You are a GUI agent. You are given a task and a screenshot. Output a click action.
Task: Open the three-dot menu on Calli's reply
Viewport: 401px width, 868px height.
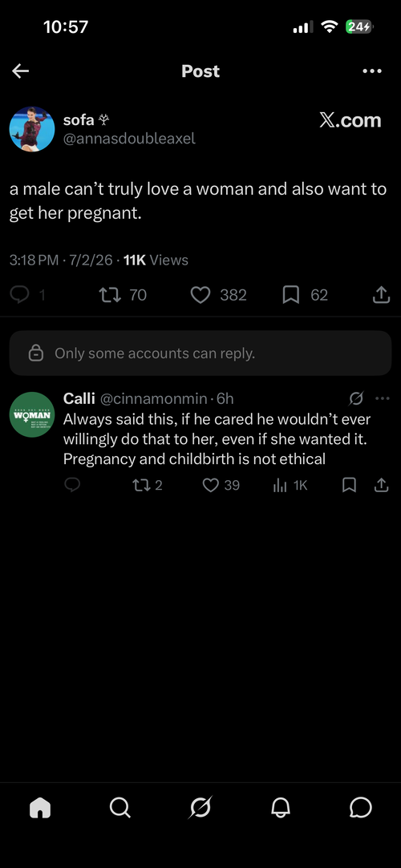pos(383,398)
